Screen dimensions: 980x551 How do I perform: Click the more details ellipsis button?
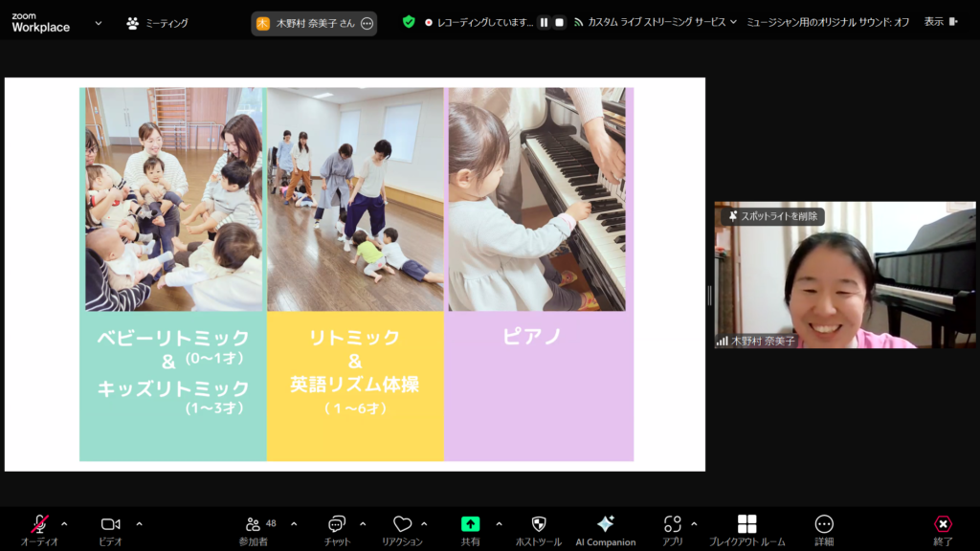[x=824, y=524]
